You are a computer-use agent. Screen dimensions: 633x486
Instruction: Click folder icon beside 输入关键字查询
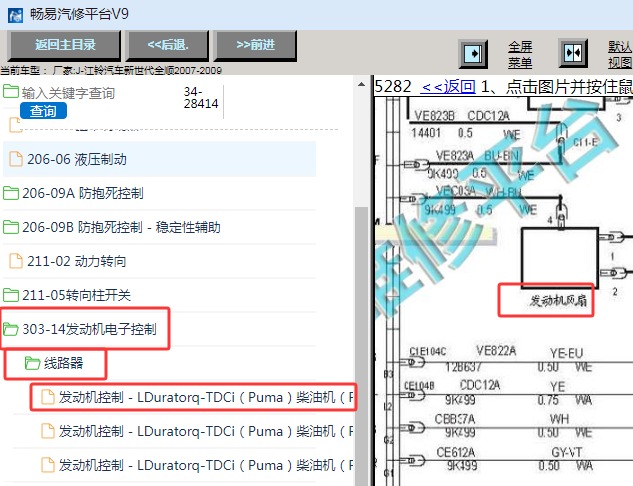pyautogui.click(x=11, y=91)
